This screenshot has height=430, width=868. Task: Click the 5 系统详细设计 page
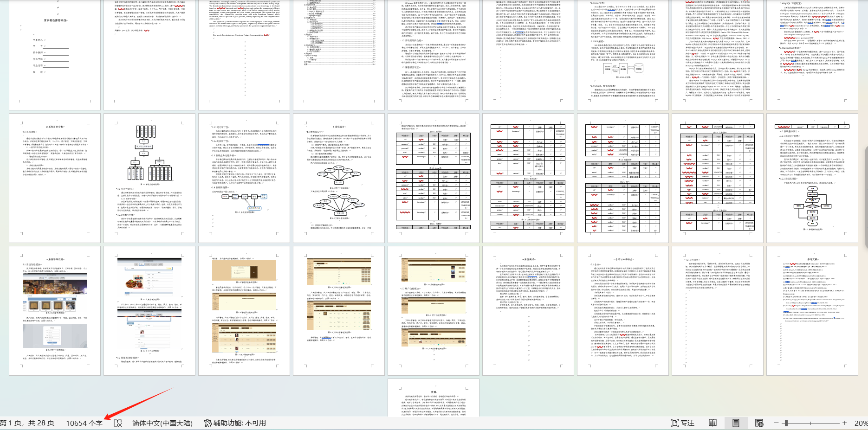[55, 311]
